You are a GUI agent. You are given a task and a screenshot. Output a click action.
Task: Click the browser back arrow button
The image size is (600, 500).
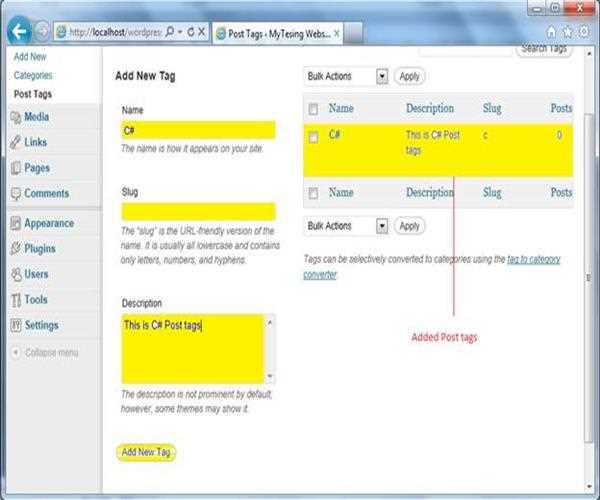pyautogui.click(x=17, y=31)
